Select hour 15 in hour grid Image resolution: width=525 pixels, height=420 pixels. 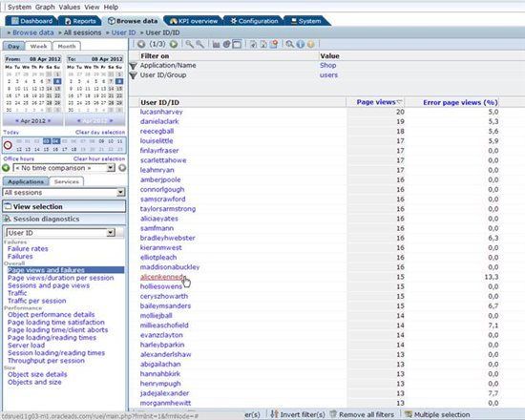click(x=46, y=149)
